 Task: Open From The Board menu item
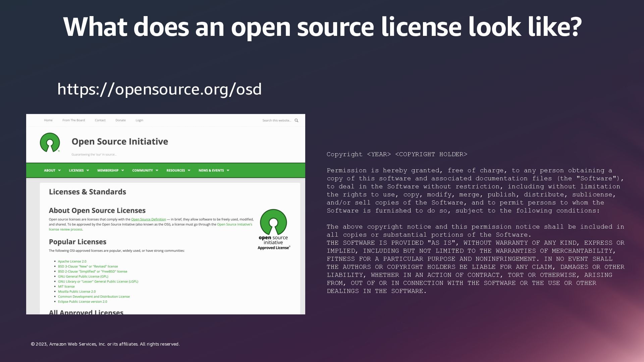[73, 120]
